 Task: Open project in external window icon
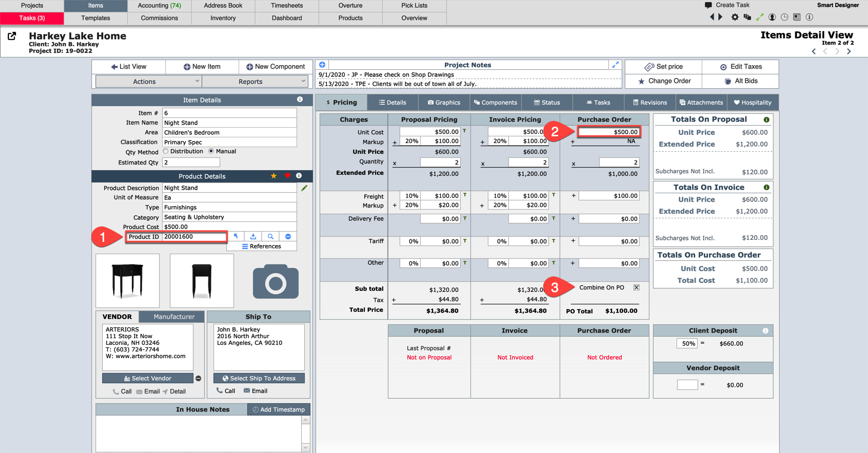pos(12,36)
